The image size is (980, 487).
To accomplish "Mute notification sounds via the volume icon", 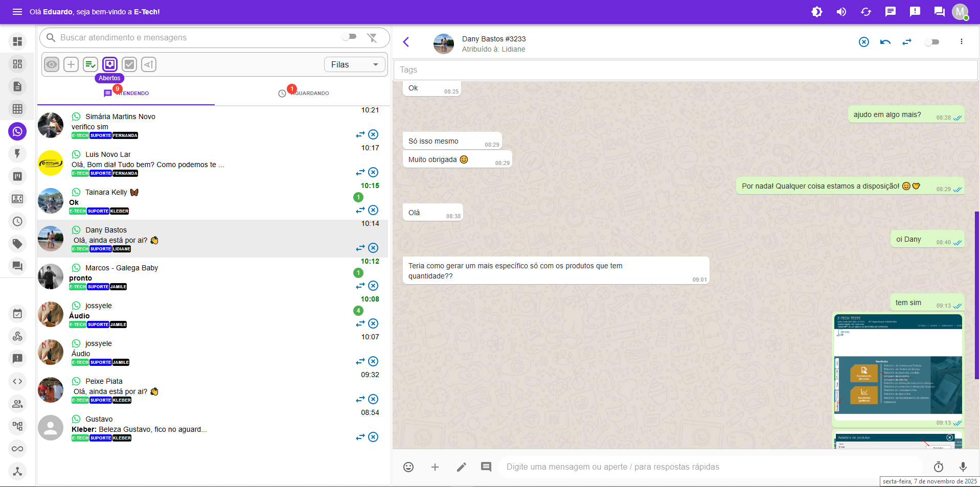I will pos(841,12).
